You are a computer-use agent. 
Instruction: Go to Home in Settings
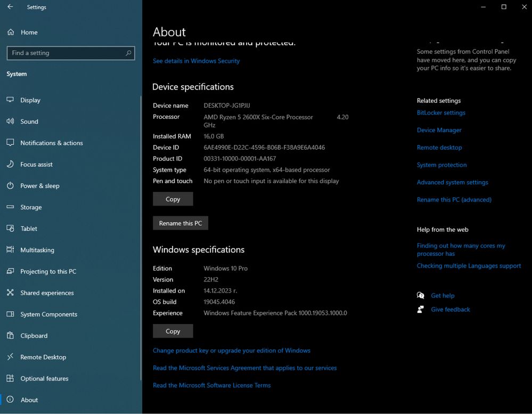[71, 33]
